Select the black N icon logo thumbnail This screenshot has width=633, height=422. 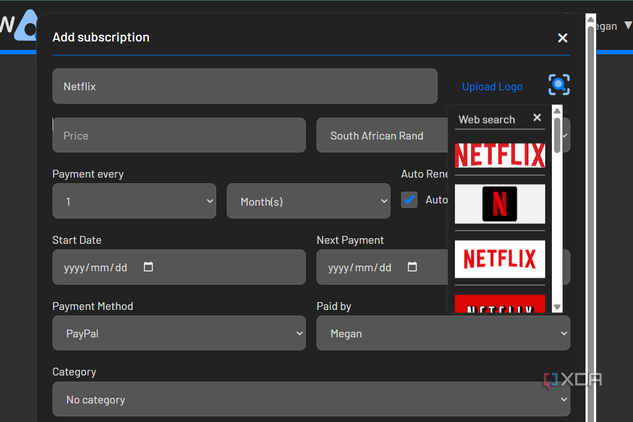coord(500,204)
